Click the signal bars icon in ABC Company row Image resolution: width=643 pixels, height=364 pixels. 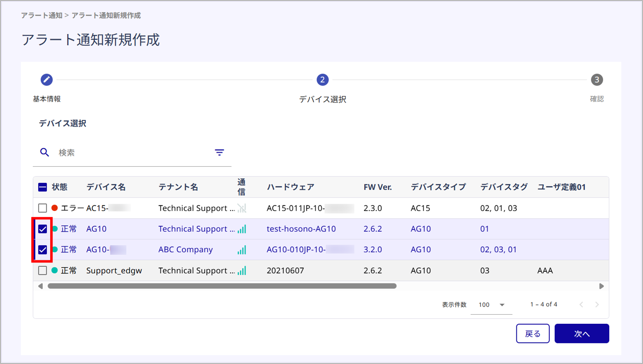[242, 250]
